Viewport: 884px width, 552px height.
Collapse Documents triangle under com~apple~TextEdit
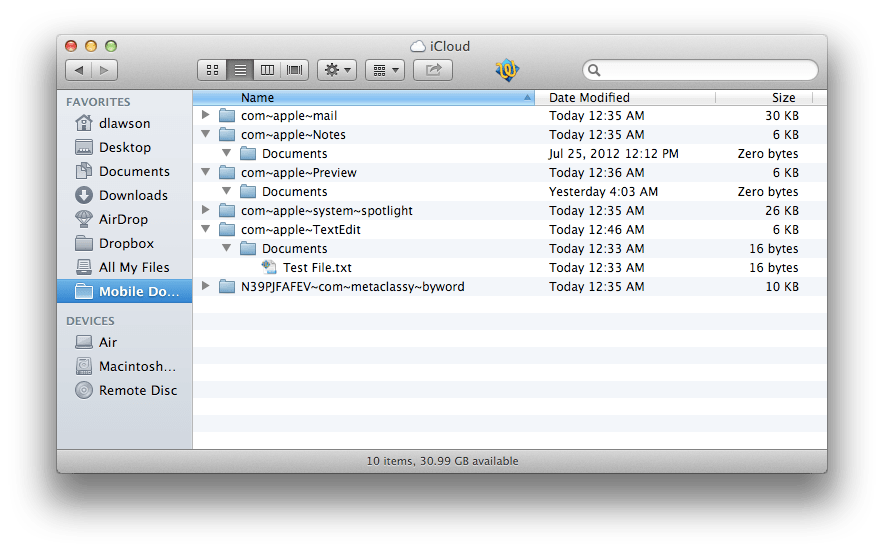[227, 248]
